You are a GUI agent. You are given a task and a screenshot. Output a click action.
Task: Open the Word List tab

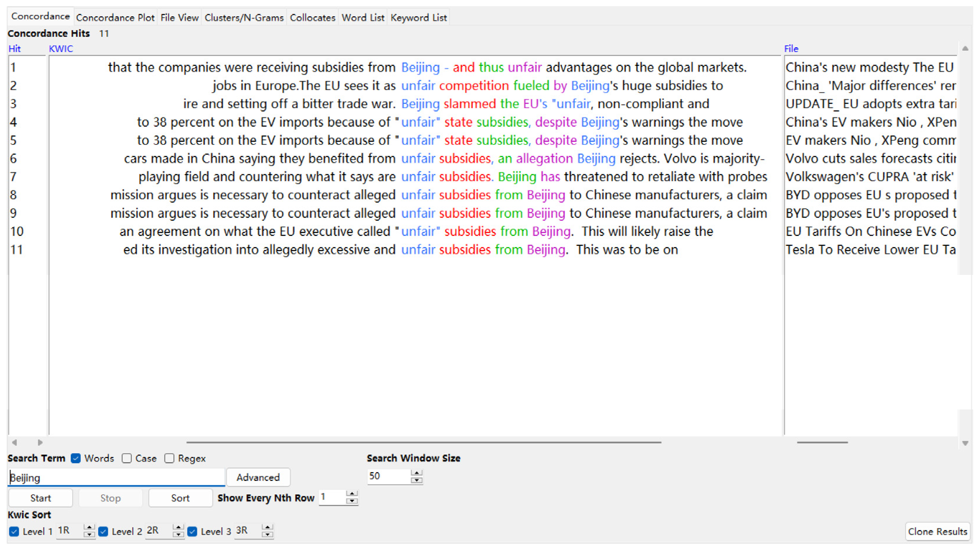tap(362, 18)
